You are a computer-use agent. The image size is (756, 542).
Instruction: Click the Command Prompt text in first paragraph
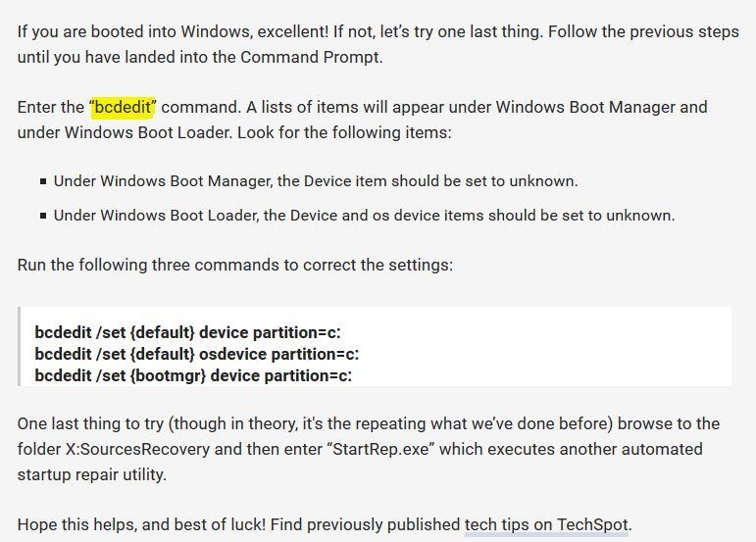point(310,57)
